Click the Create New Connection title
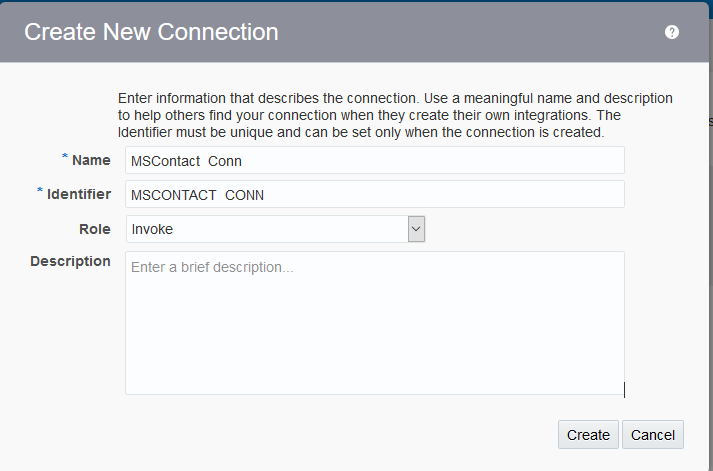 [151, 32]
